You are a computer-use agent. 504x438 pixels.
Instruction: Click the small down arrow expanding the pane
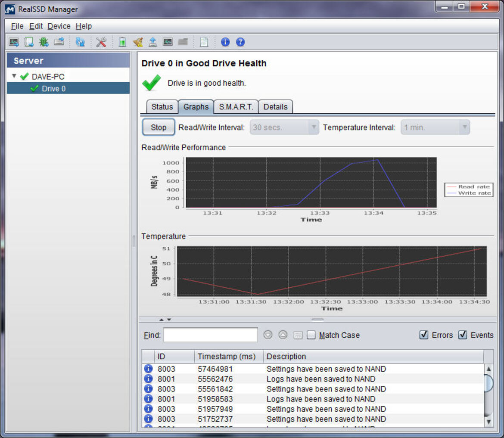click(169, 320)
